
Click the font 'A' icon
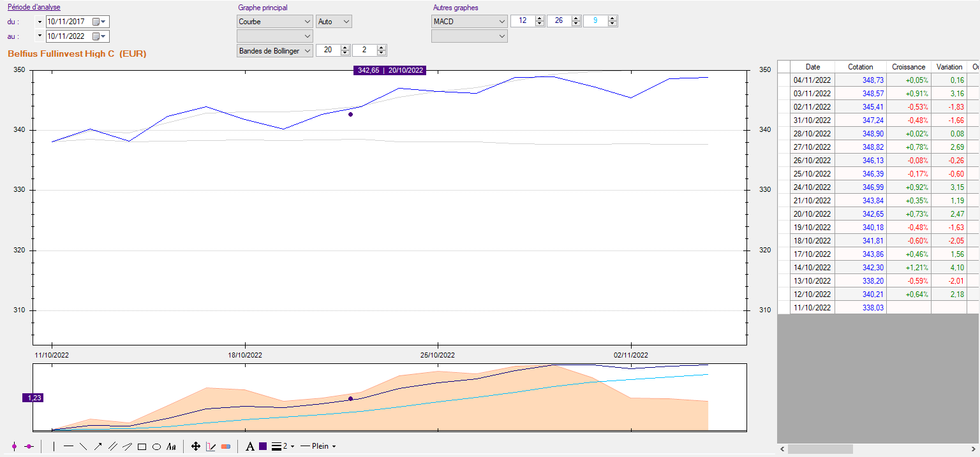pyautogui.click(x=250, y=446)
